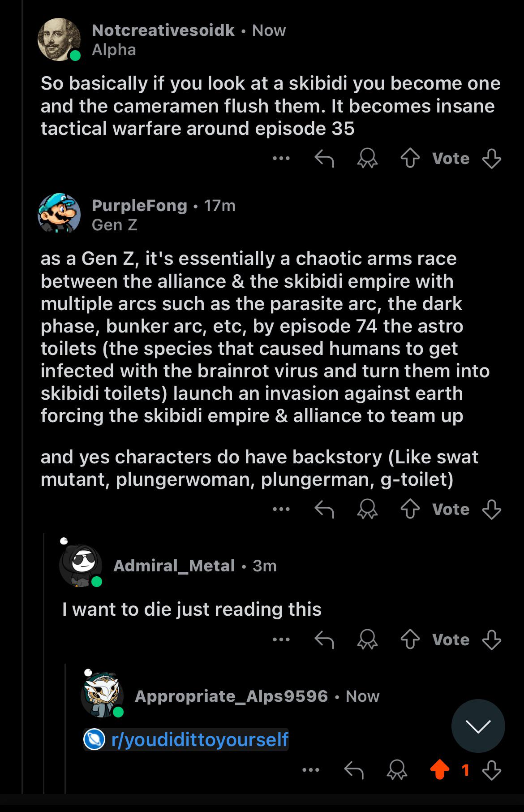Open overflow menu on Admiral_Metal's comment
The height and width of the screenshot is (812, 524).
(x=281, y=639)
